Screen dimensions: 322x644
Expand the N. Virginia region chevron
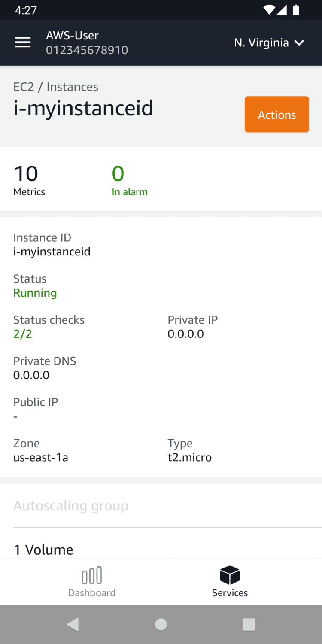pyautogui.click(x=299, y=43)
